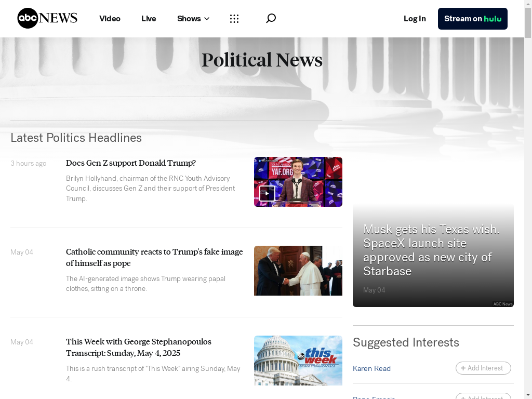The width and height of the screenshot is (532, 399).
Task: Click the Suggested Interests heading
Action: [406, 342]
